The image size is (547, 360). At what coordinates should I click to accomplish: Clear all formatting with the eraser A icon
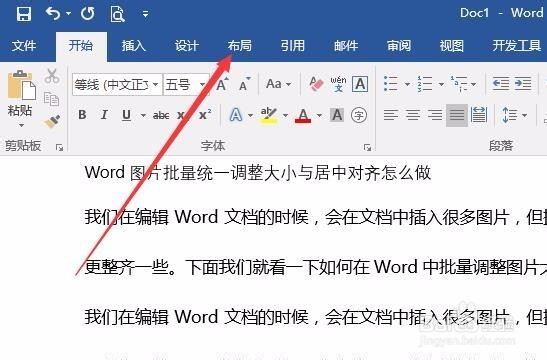pyautogui.click(x=316, y=84)
